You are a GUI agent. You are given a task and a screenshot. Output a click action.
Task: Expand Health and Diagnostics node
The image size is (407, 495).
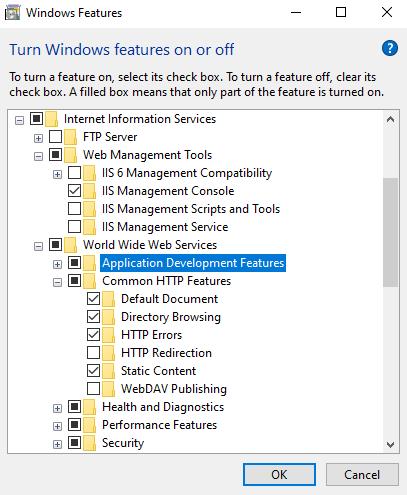pyautogui.click(x=58, y=408)
